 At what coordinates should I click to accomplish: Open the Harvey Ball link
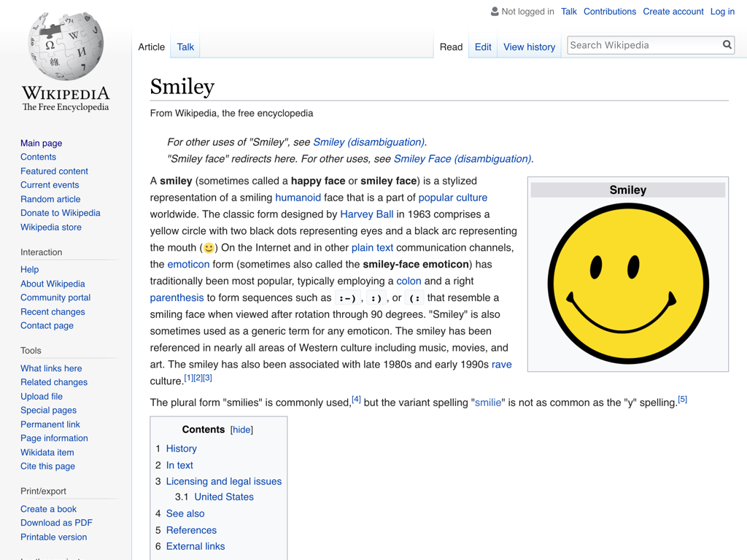click(x=367, y=214)
